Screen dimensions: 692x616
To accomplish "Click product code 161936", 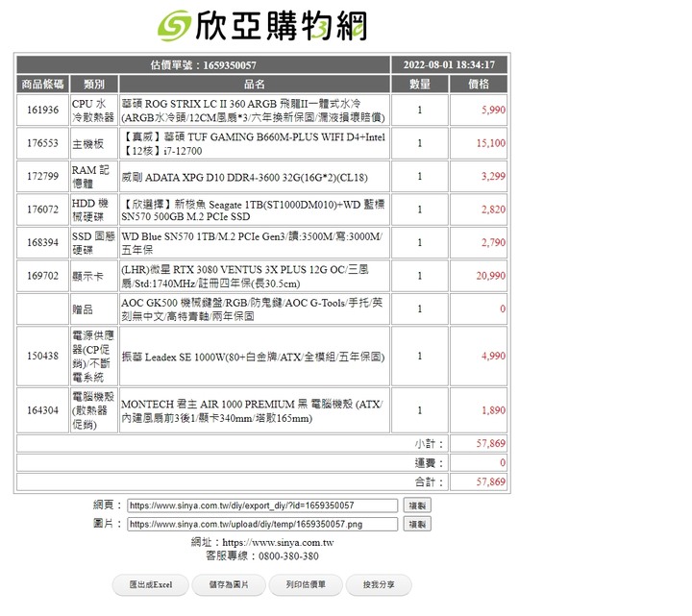I will coord(42,110).
